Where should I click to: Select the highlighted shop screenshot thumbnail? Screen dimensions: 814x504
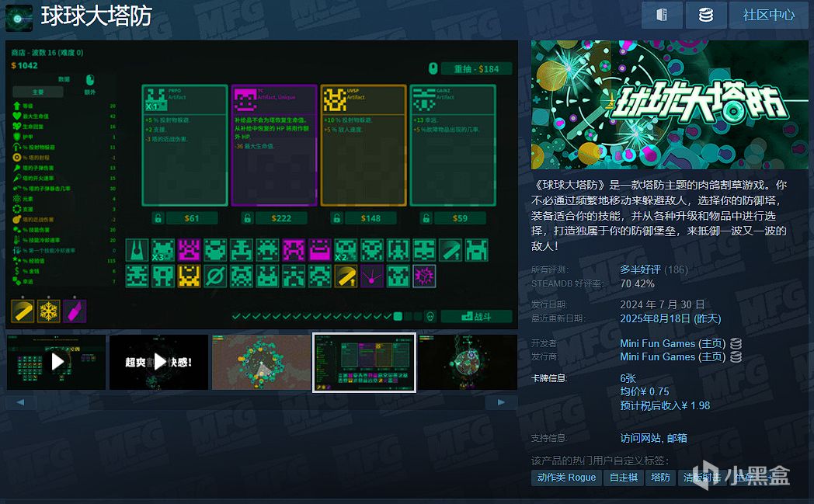coord(364,363)
